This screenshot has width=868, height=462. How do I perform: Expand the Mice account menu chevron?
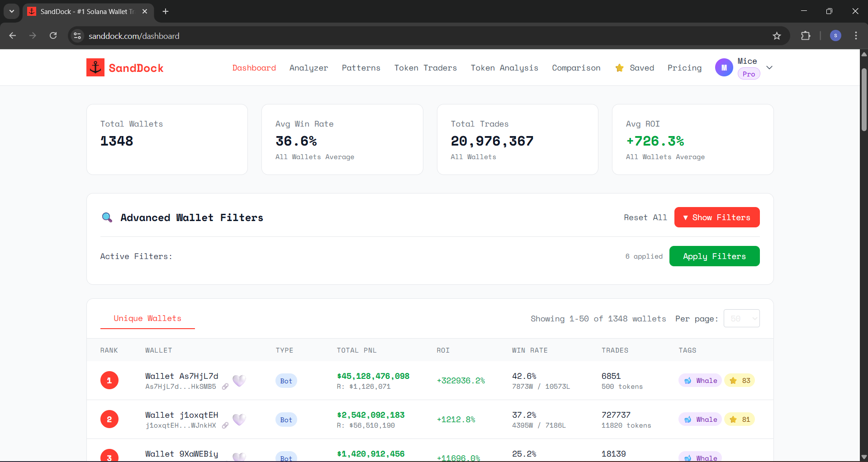point(769,67)
